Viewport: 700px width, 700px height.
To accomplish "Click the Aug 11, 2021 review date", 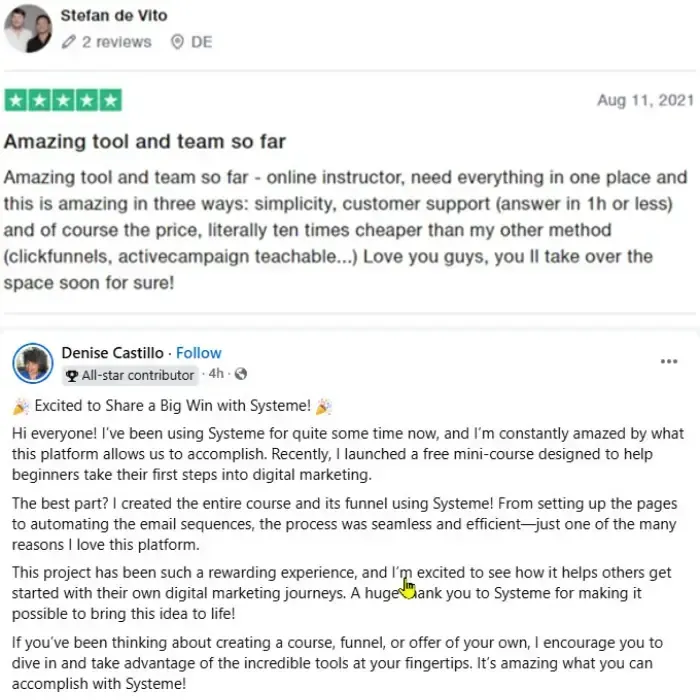I will tap(646, 100).
